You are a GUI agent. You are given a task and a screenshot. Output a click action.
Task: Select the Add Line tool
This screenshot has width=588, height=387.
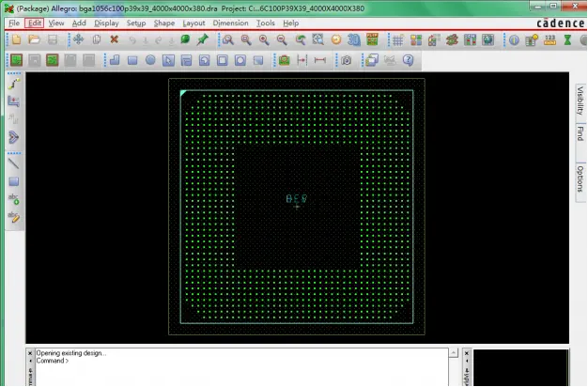click(14, 163)
